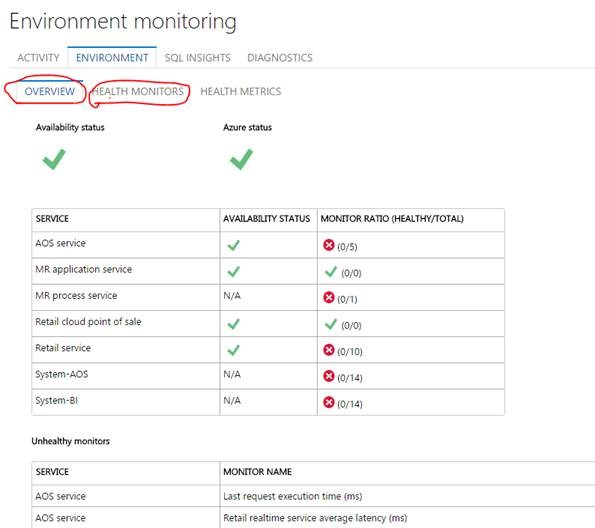Click the 'Environment monitoring' page title
The width and height of the screenshot is (595, 528).
(x=123, y=22)
